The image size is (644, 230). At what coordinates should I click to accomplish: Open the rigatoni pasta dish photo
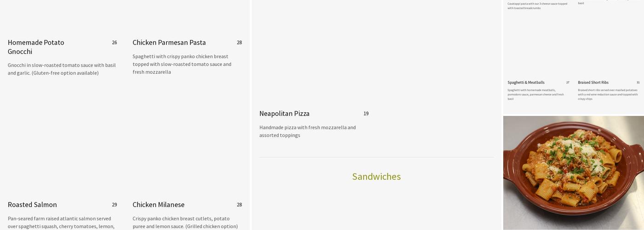pyautogui.click(x=574, y=172)
